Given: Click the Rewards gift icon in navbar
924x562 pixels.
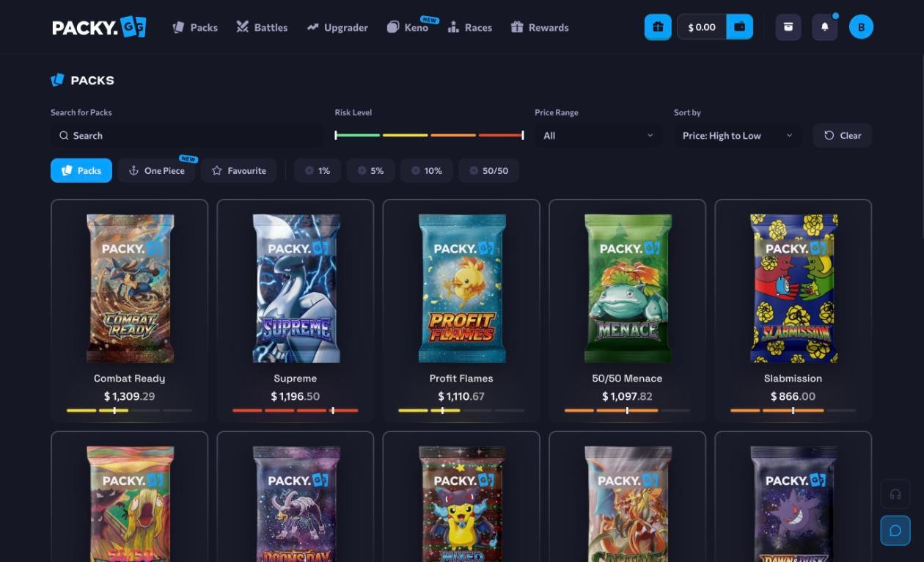Looking at the screenshot, I should pos(517,27).
